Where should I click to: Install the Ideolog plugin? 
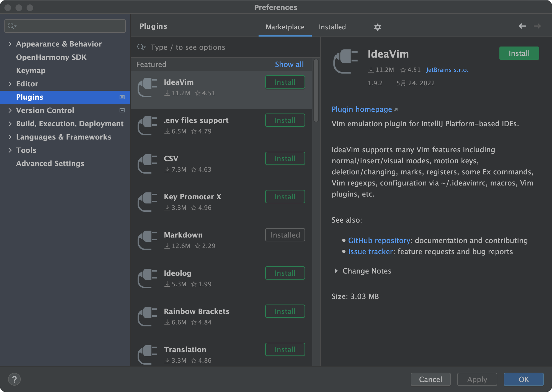285,273
